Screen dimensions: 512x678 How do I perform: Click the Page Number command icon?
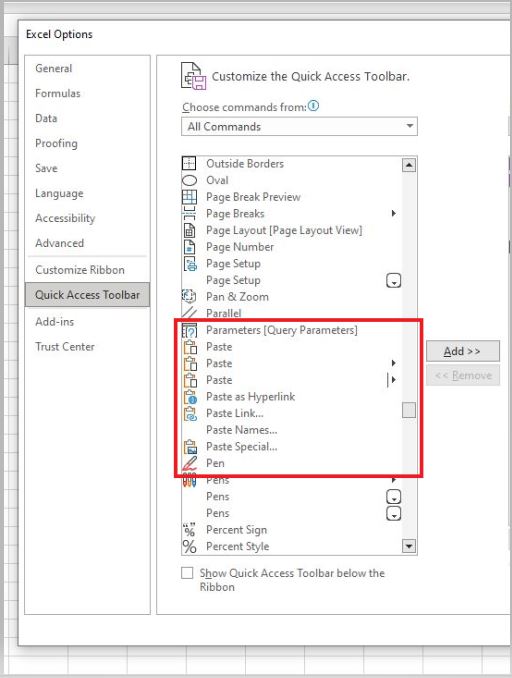coord(189,247)
